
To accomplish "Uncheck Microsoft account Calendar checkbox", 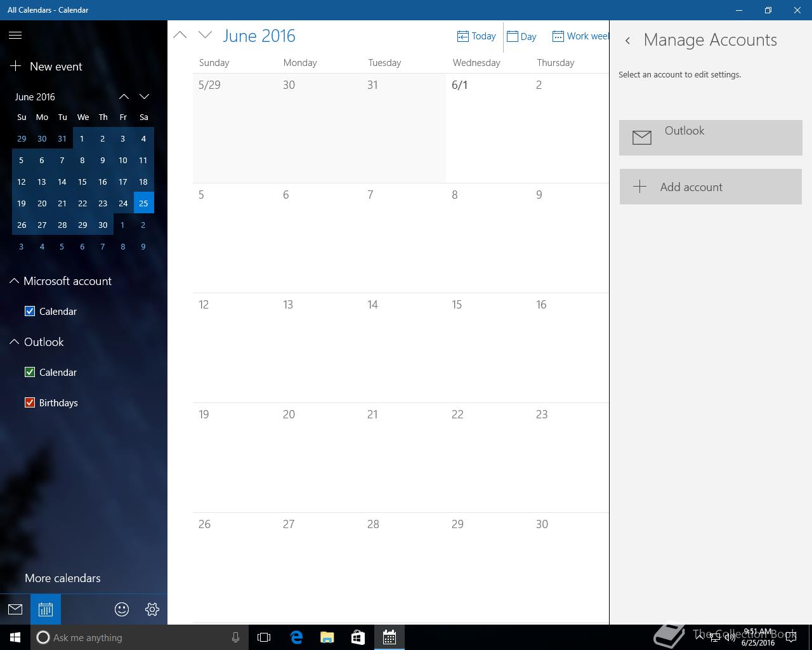I will coord(30,311).
